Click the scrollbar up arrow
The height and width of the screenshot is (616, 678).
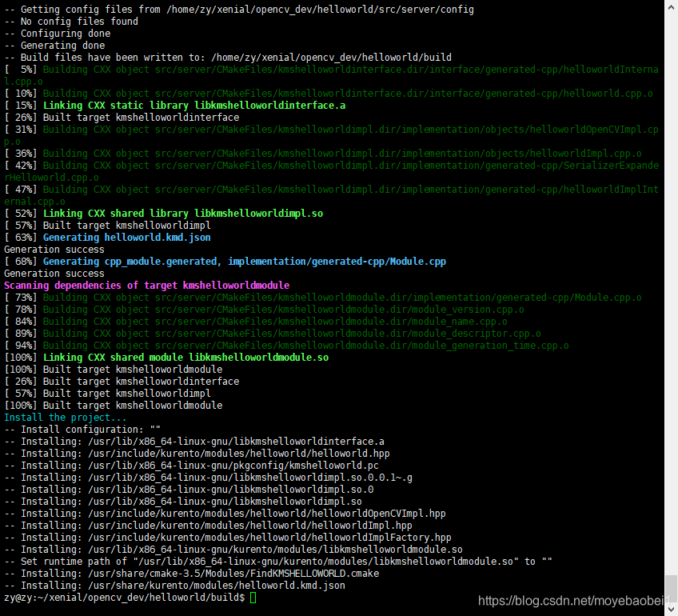(672, 6)
